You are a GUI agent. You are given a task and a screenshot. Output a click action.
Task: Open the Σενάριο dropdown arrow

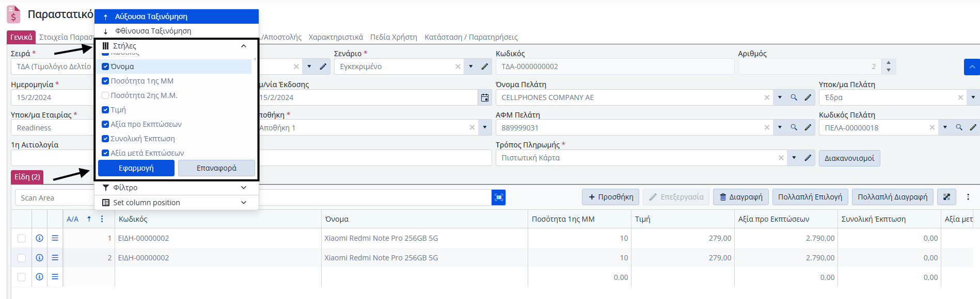point(470,67)
